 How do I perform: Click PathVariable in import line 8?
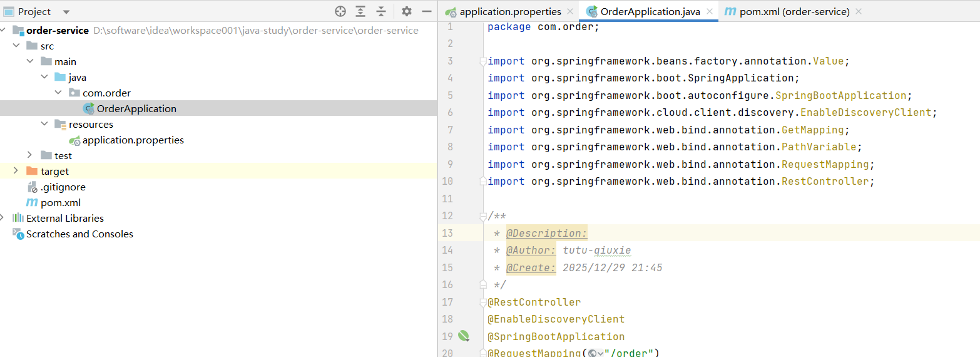tap(819, 147)
